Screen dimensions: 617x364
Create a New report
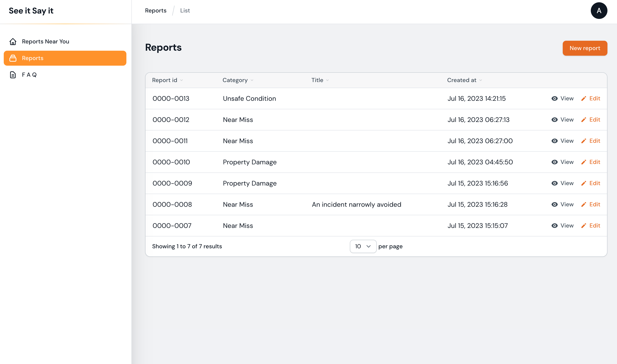click(x=585, y=48)
